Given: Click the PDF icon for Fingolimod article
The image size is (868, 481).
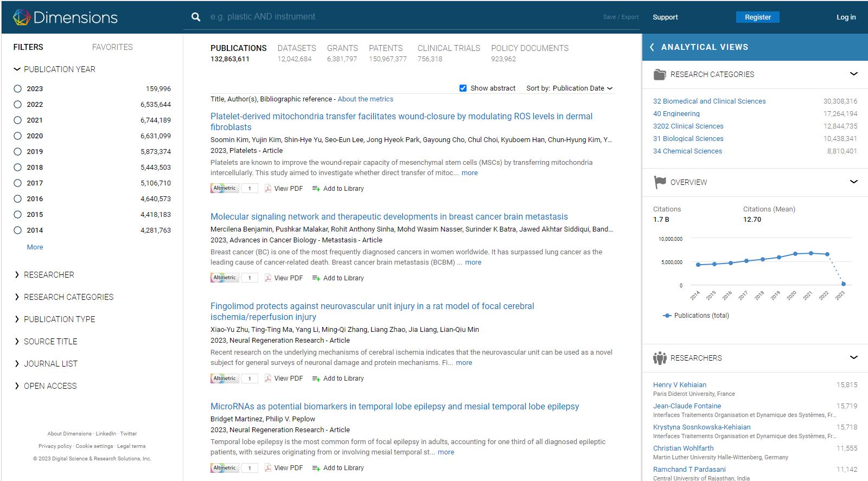Looking at the screenshot, I should pyautogui.click(x=268, y=378).
